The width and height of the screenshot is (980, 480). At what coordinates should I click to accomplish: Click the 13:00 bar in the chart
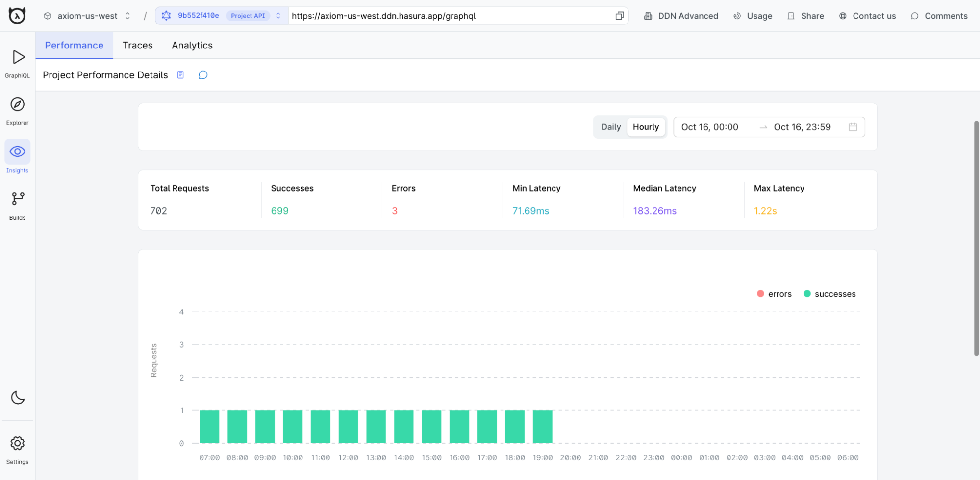point(376,427)
